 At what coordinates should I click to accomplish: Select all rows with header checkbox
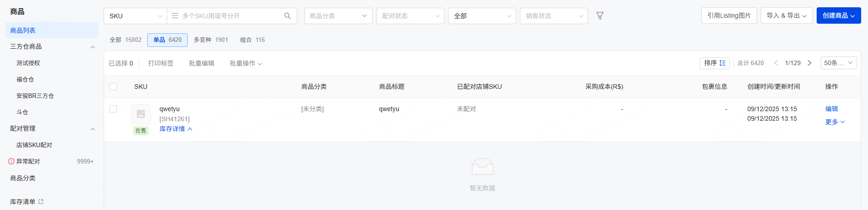113,87
